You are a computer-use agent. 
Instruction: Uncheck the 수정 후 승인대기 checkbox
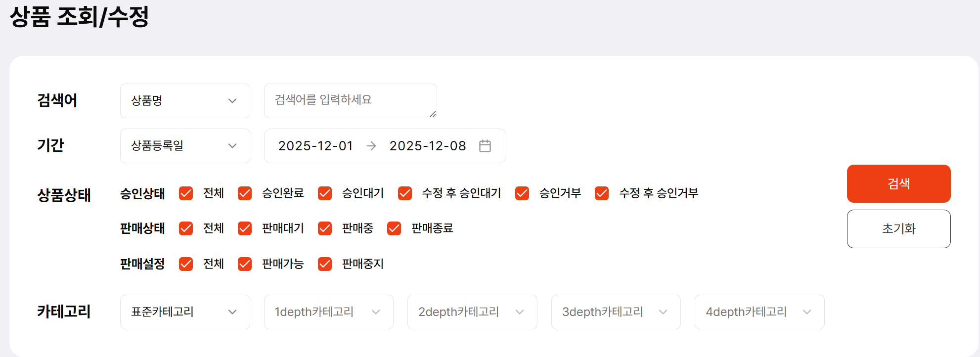click(405, 193)
